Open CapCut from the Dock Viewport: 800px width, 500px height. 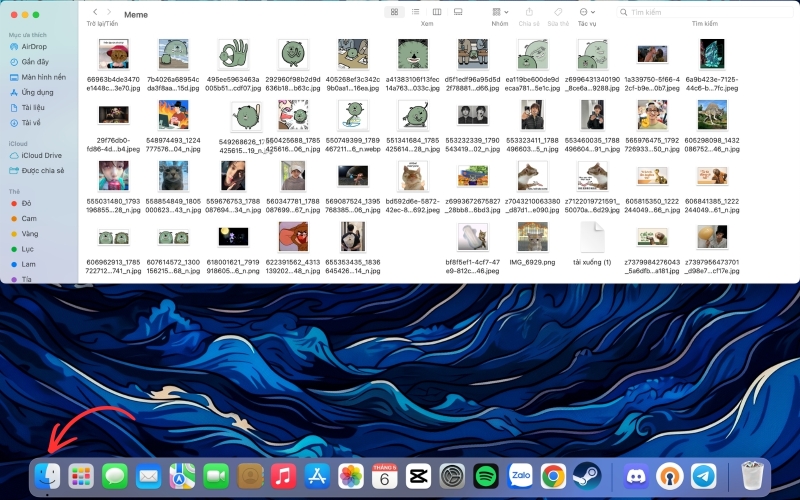[418, 477]
